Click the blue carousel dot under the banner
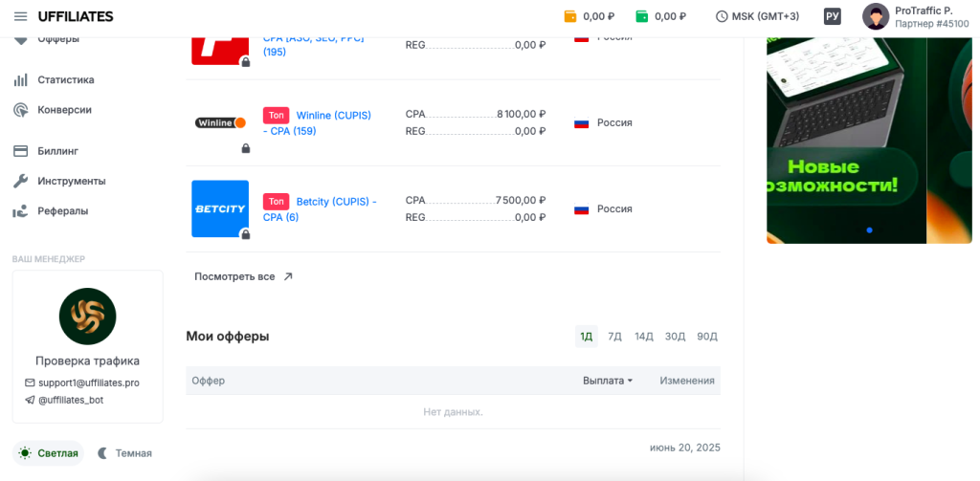Screen dimensions: 980x481 [869, 230]
